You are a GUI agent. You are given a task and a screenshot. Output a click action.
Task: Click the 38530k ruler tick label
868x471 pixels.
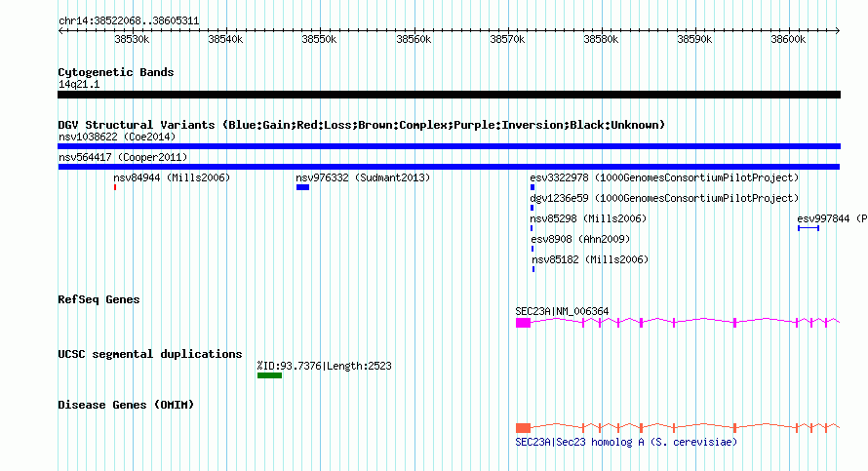pyautogui.click(x=132, y=39)
